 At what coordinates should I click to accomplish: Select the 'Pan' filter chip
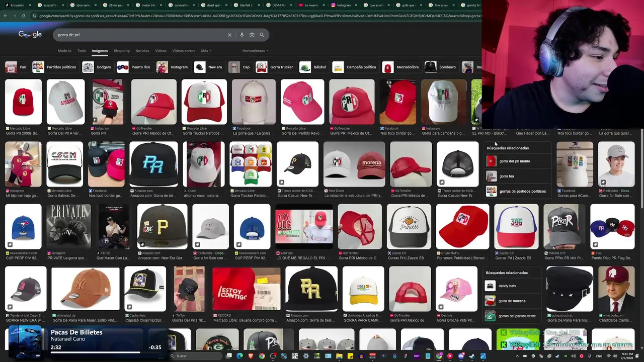(x=16, y=67)
